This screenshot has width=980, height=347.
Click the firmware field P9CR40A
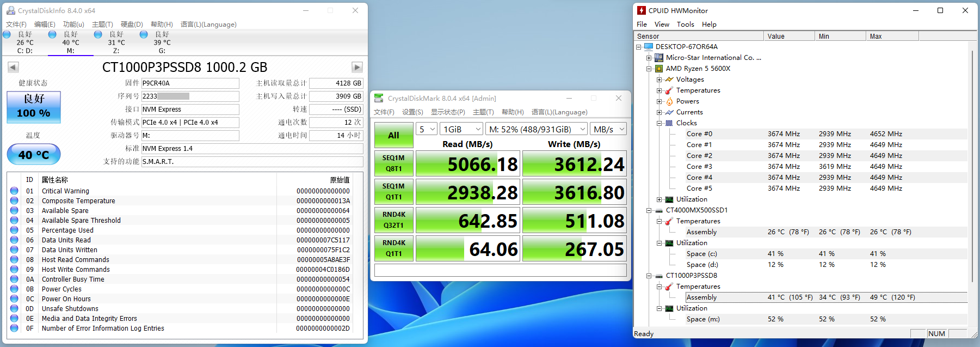coord(190,83)
